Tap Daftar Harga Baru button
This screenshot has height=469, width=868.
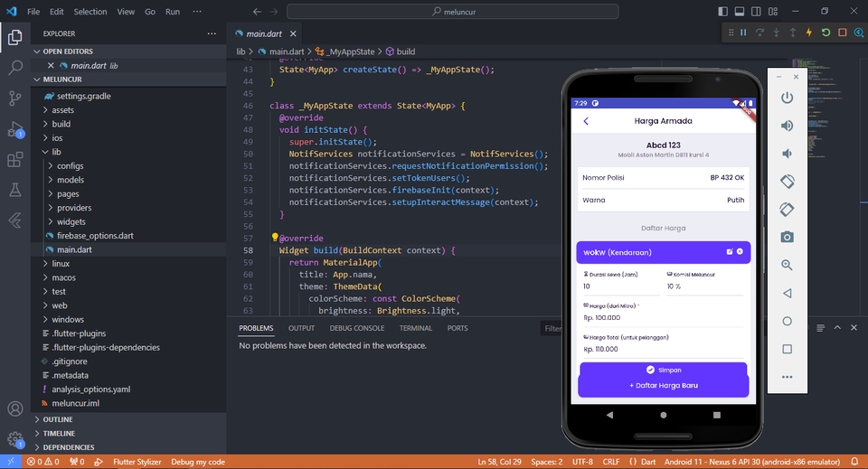tap(663, 386)
